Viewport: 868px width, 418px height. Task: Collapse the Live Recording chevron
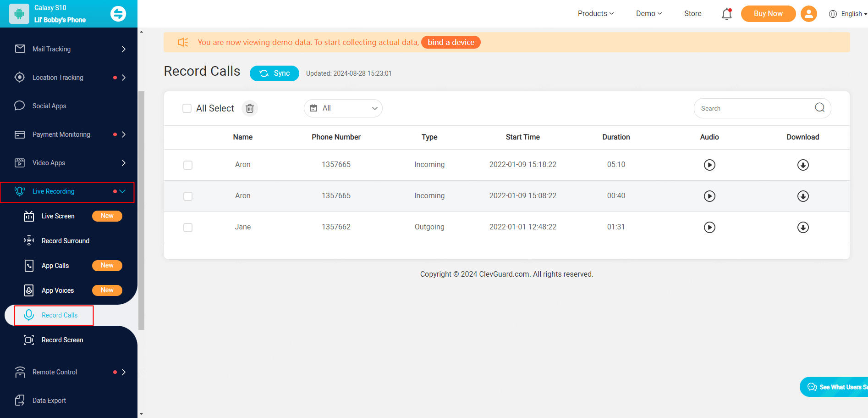(x=122, y=191)
